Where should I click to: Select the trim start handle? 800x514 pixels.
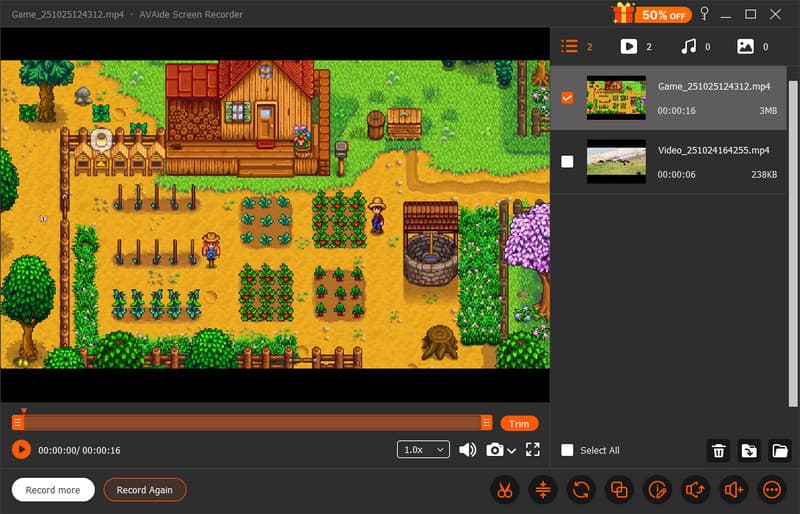point(18,423)
